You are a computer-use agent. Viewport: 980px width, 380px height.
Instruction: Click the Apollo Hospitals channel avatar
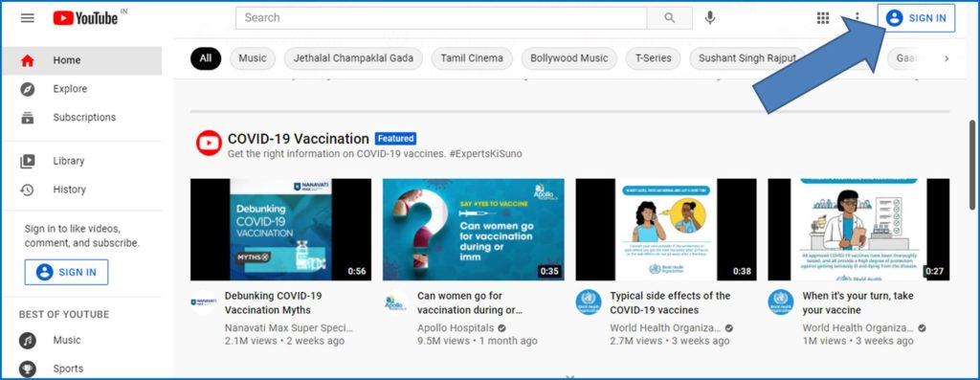395,302
